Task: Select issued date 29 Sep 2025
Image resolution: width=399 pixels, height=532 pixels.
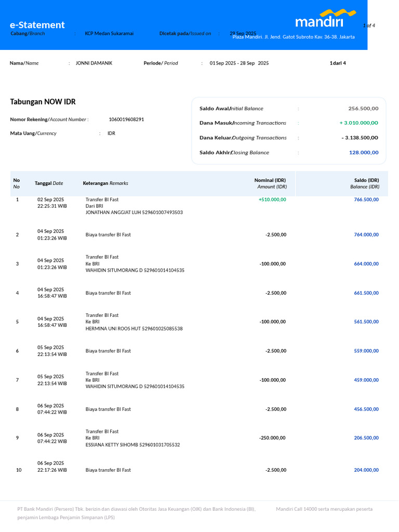Action: [243, 34]
